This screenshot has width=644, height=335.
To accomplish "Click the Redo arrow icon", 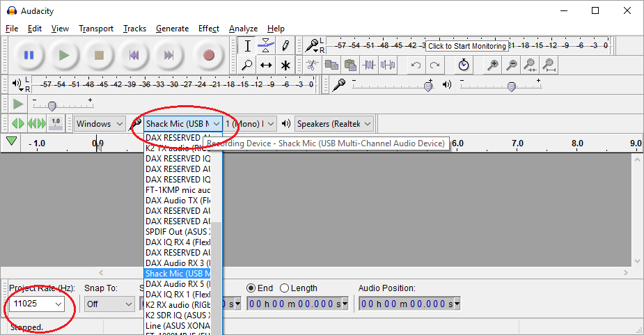I will 434,65.
